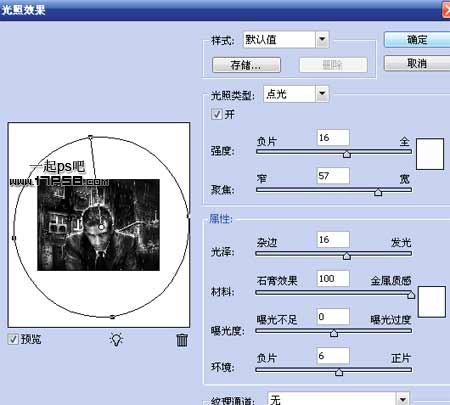The width and height of the screenshot is (450, 405).
Task: Click the 强度 intensity slider handle
Action: (x=347, y=154)
